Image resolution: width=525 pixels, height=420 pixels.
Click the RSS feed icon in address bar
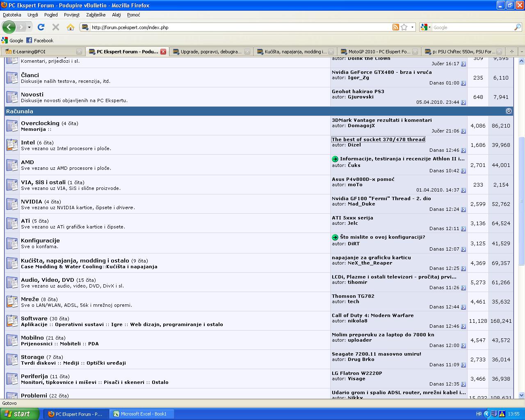coord(395,27)
